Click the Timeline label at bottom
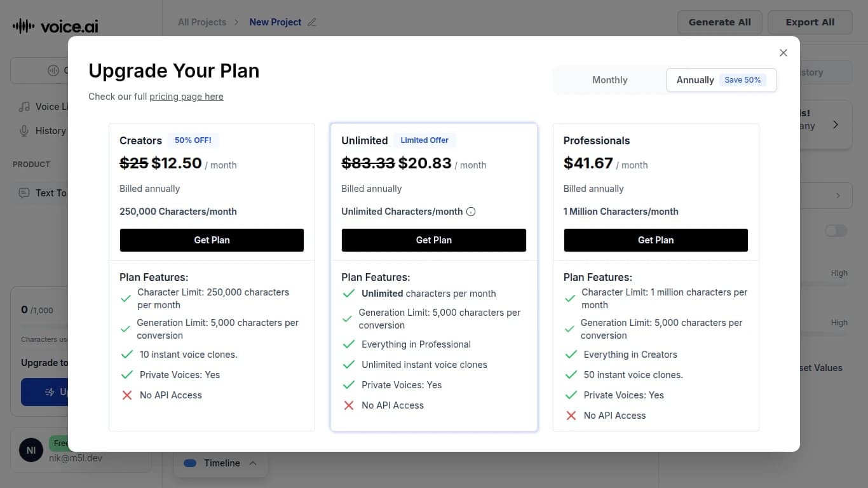The width and height of the screenshot is (868, 488). (222, 463)
